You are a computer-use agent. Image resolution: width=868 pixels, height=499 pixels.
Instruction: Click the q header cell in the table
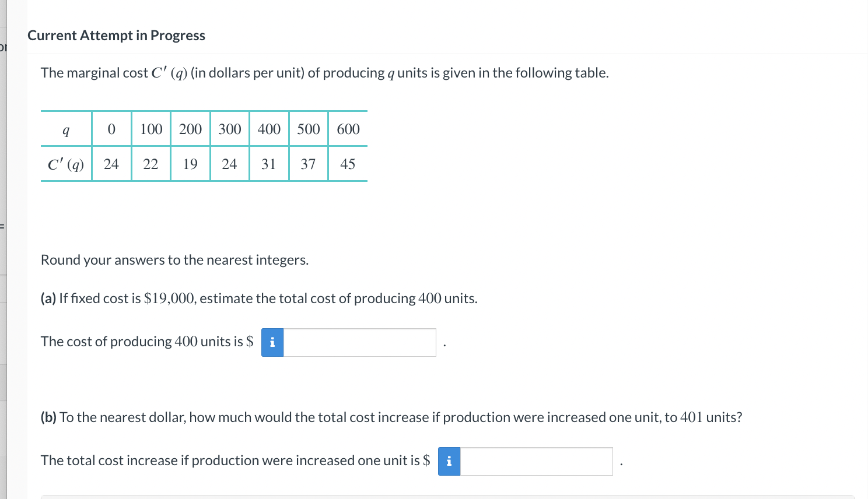tap(66, 129)
